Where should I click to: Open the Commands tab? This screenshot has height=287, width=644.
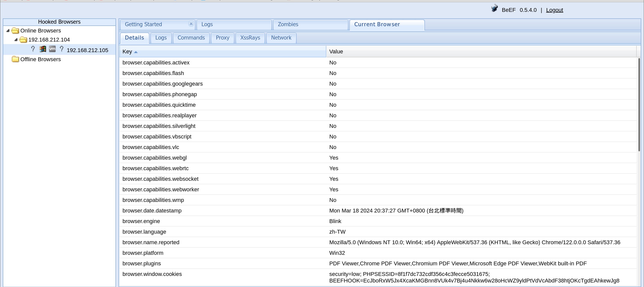tap(191, 38)
